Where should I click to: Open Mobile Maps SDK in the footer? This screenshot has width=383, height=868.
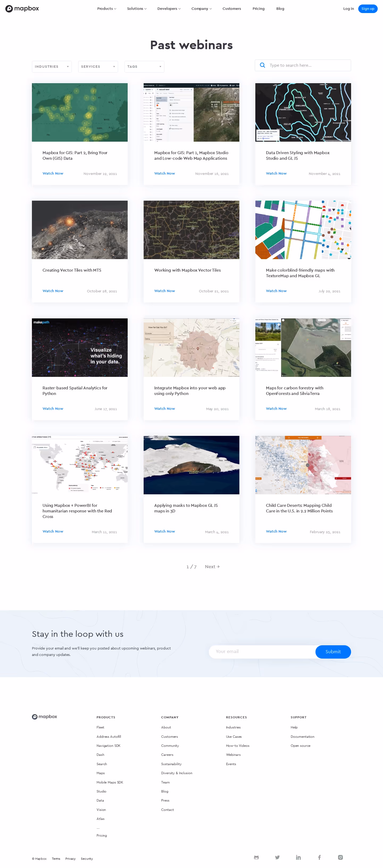[110, 782]
